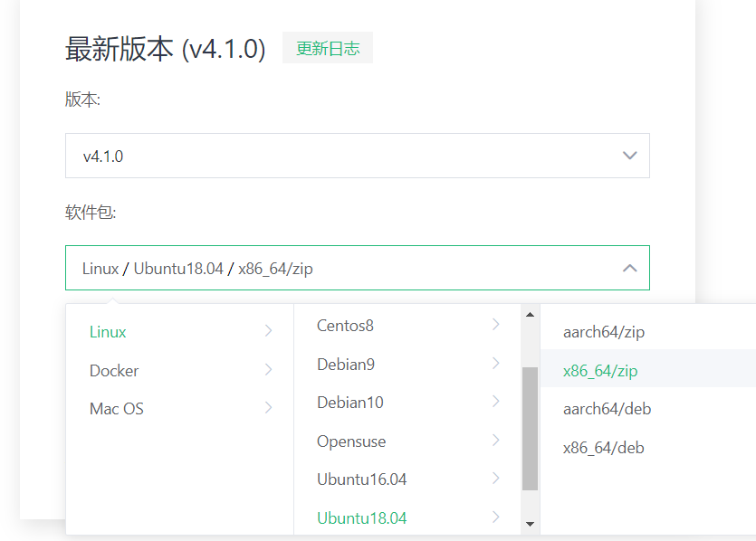
Task: Collapse the 软件包 package cascader field
Action: 358,268
